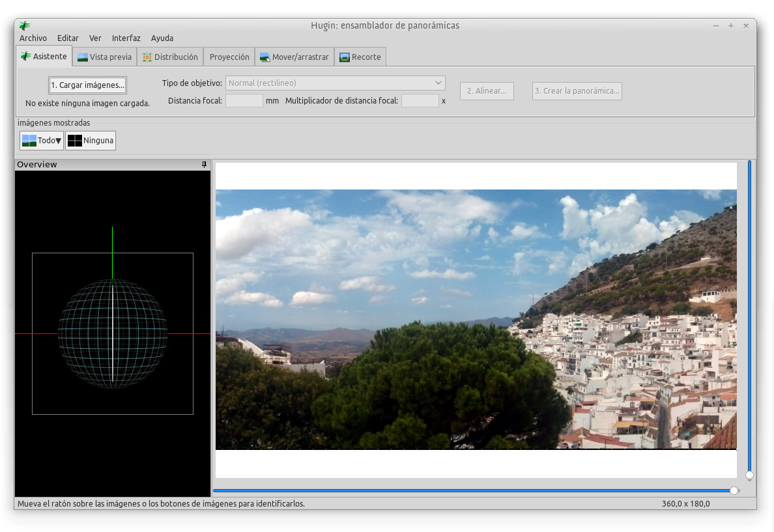Open the Interfaz menu
This screenshot has width=774, height=532.
click(126, 38)
